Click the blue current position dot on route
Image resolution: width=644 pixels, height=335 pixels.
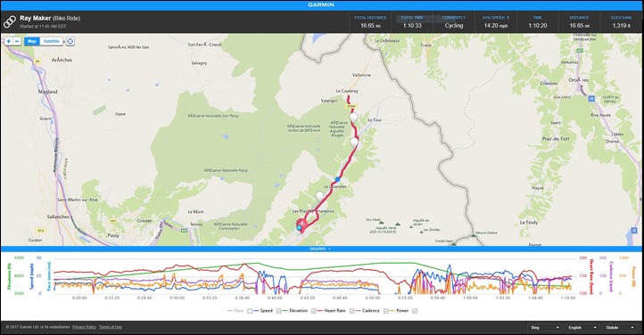(337, 179)
